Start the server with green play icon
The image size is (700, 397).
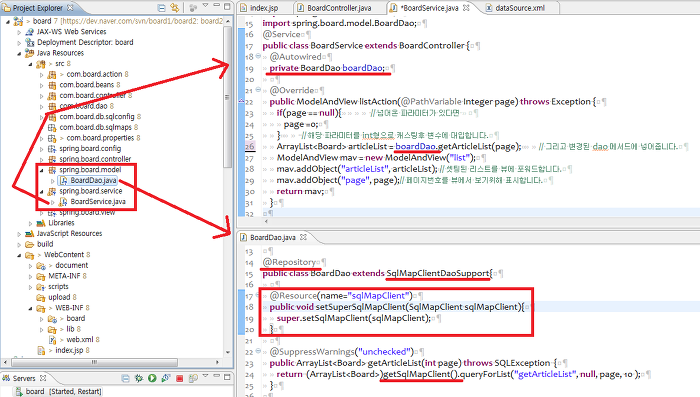tap(152, 378)
